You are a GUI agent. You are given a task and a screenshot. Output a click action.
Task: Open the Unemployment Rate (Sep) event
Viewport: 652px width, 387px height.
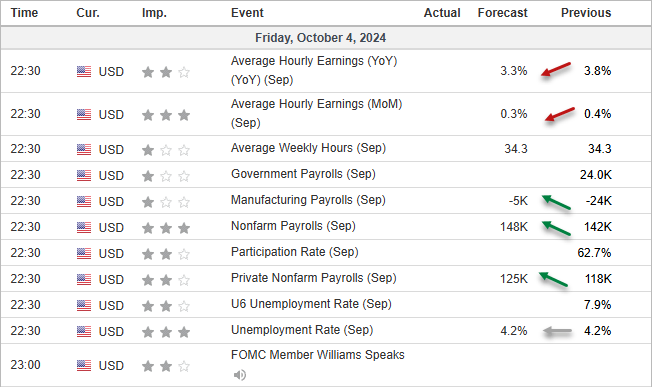click(302, 330)
